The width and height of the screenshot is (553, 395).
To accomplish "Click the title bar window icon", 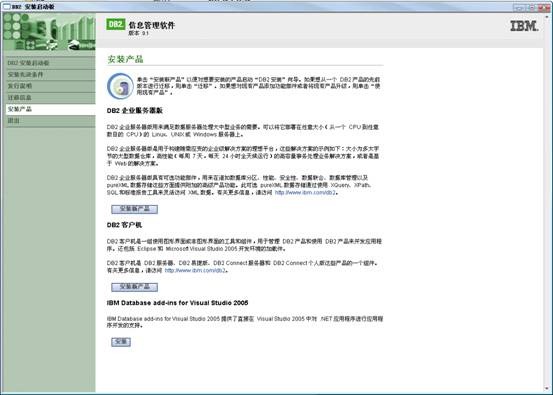I will pos(6,7).
